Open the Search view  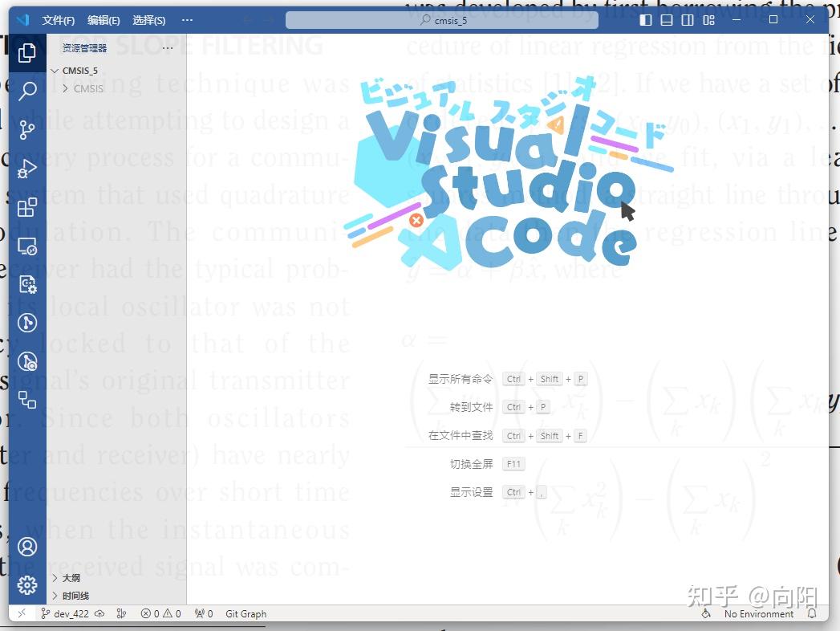pyautogui.click(x=26, y=91)
